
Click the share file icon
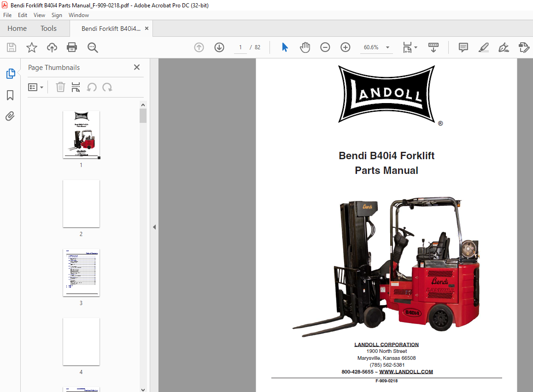click(524, 47)
